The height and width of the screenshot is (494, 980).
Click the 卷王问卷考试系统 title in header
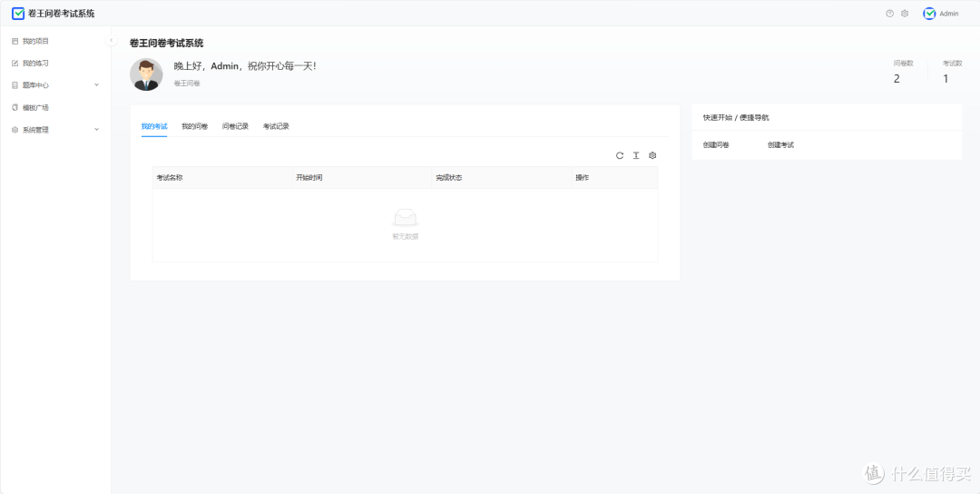62,13
